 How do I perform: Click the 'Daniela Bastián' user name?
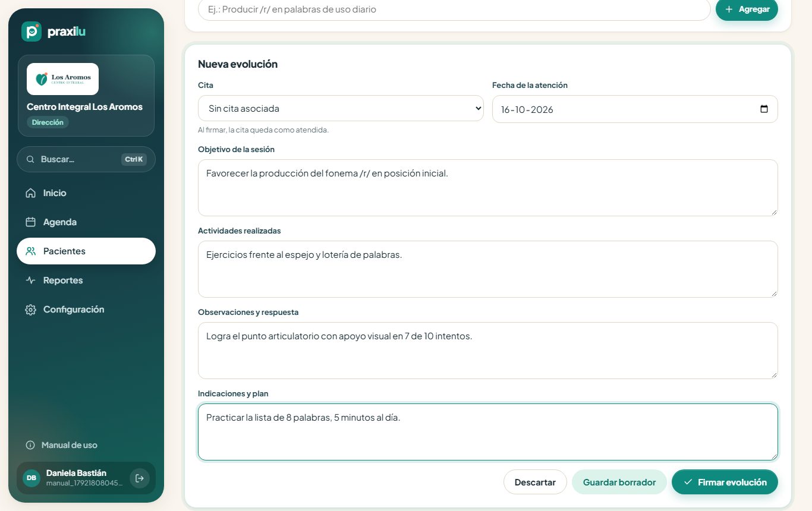click(77, 473)
